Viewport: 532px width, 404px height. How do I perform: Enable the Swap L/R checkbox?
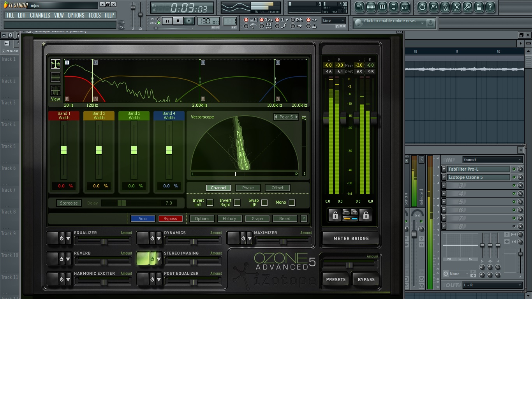(264, 203)
